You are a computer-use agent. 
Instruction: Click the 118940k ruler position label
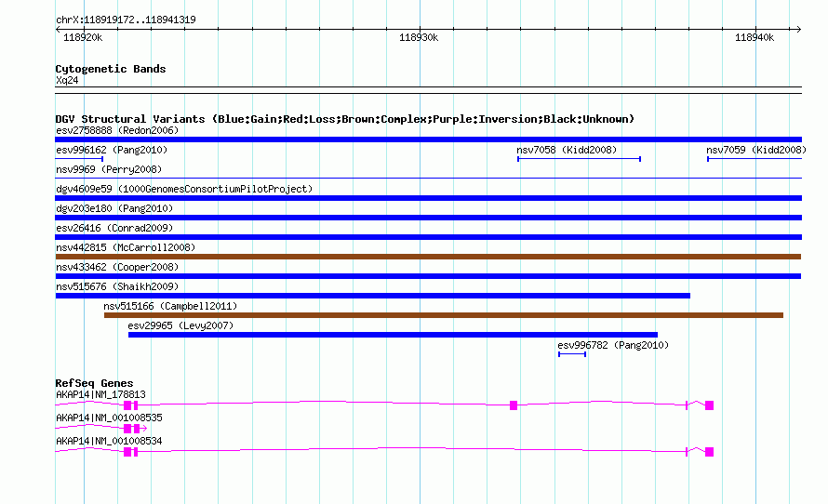pyautogui.click(x=755, y=37)
